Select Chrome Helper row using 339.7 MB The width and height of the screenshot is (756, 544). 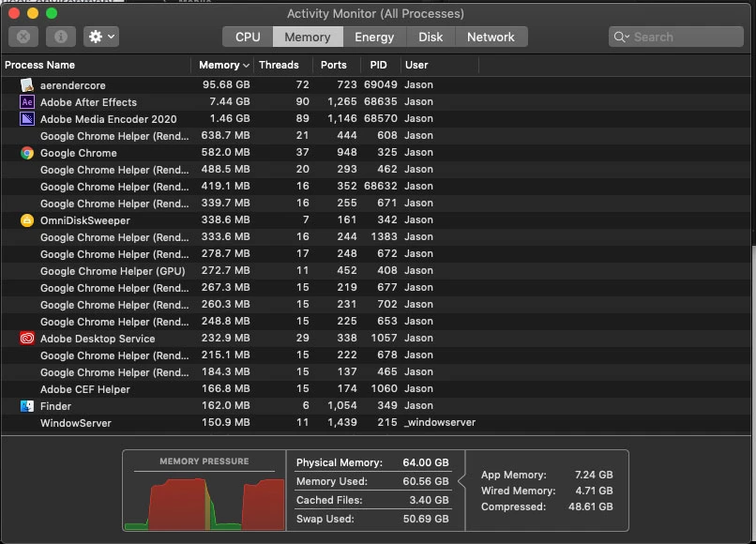[376, 204]
